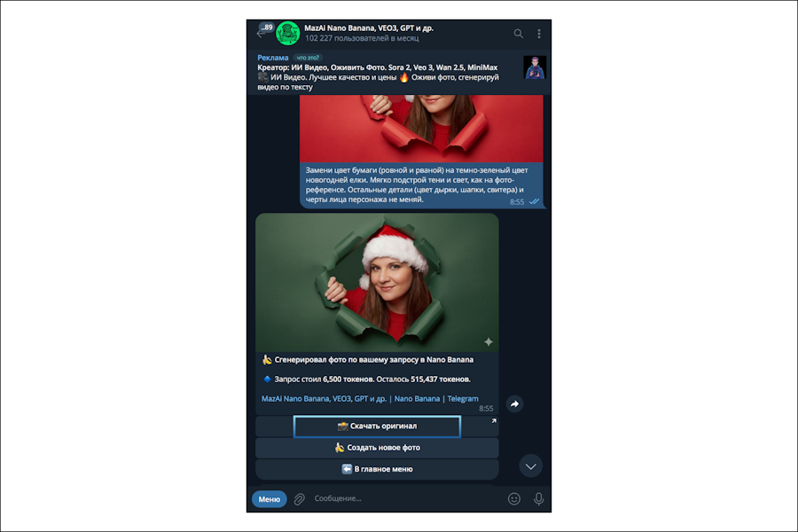Click the «Создать новое фото» button
The height and width of the screenshot is (532, 798).
[x=377, y=448]
